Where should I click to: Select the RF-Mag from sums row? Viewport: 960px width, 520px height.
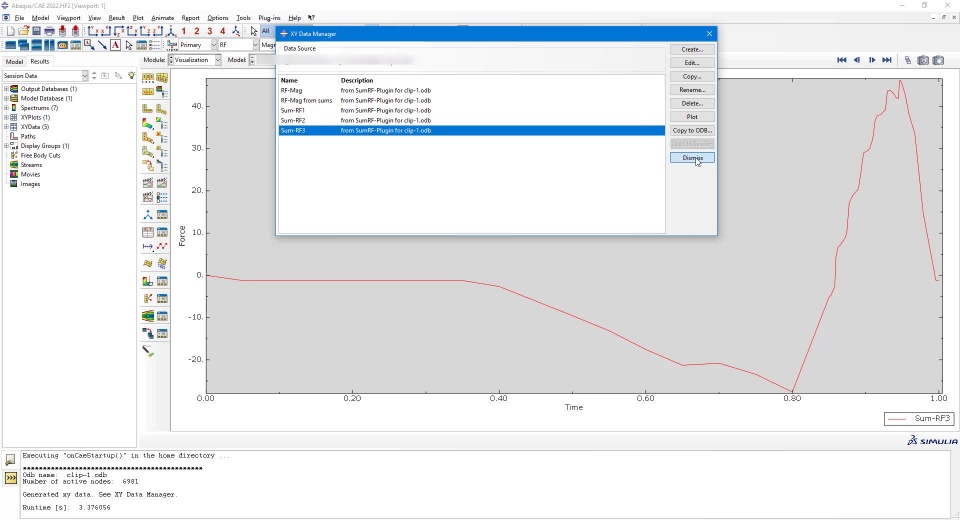pos(471,100)
